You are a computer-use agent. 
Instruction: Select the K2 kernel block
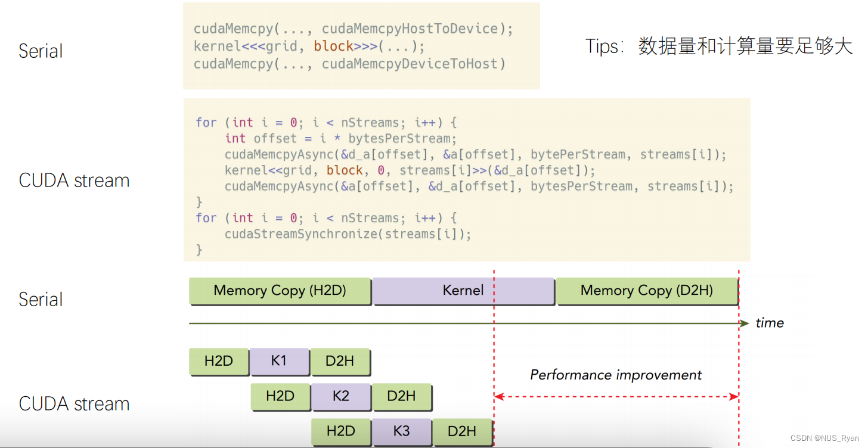click(341, 397)
